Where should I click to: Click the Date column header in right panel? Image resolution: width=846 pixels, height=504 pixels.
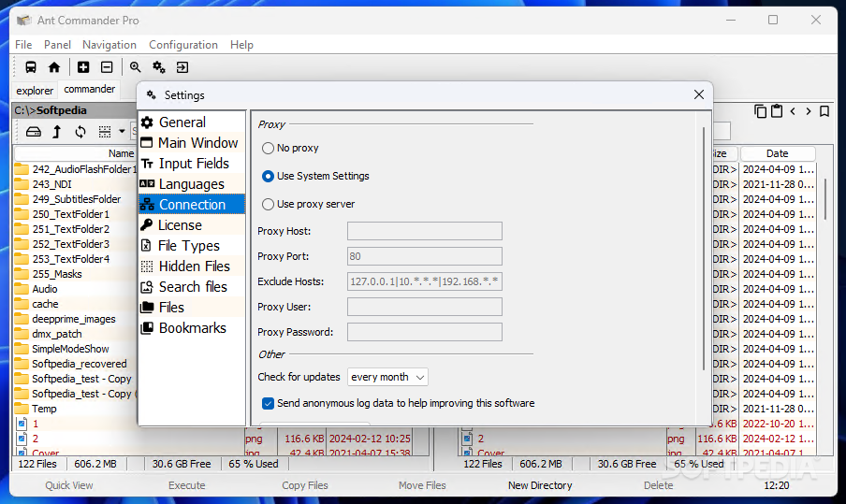(x=778, y=153)
